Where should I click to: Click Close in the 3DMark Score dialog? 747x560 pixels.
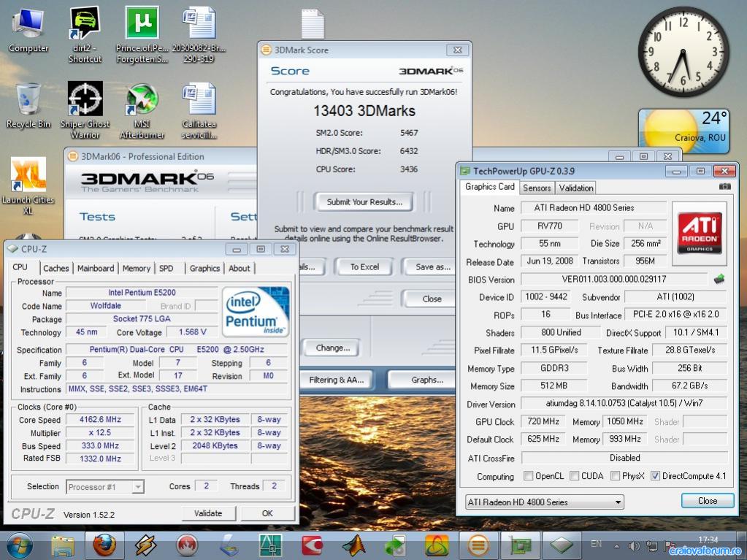click(x=429, y=299)
